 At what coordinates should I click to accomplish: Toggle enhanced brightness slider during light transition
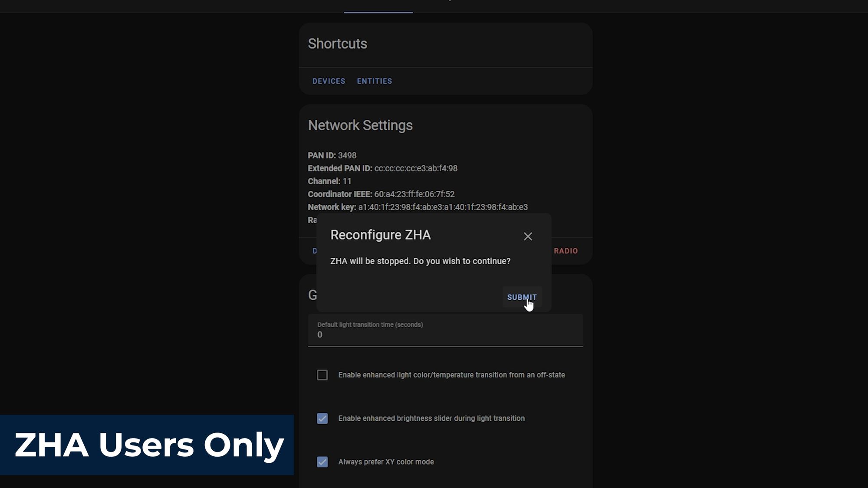[x=322, y=418]
